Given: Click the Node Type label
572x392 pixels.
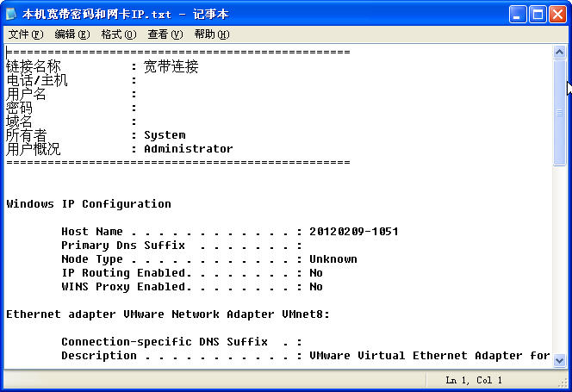Looking at the screenshot, I should 92,259.
